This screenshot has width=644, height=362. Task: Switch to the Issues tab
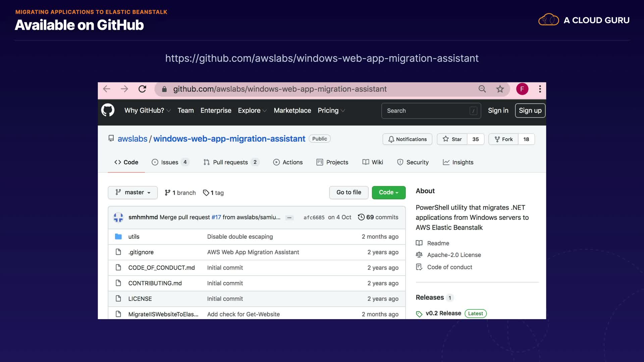(x=170, y=162)
